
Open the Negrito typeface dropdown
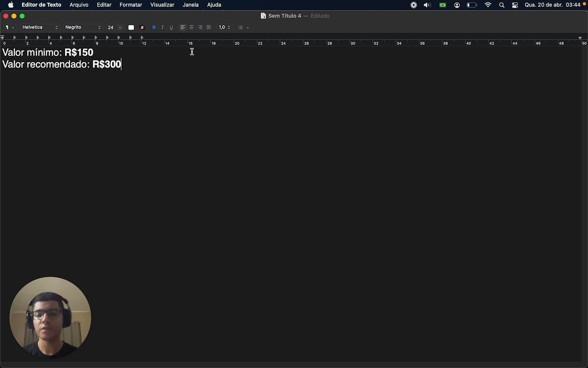click(83, 27)
